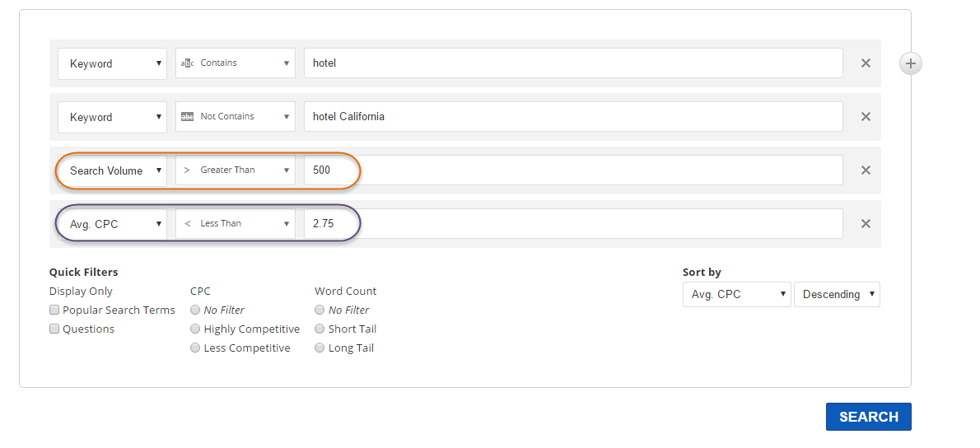Open the Search Volume field dropdown
Screen dimensions: 980x448
point(112,170)
